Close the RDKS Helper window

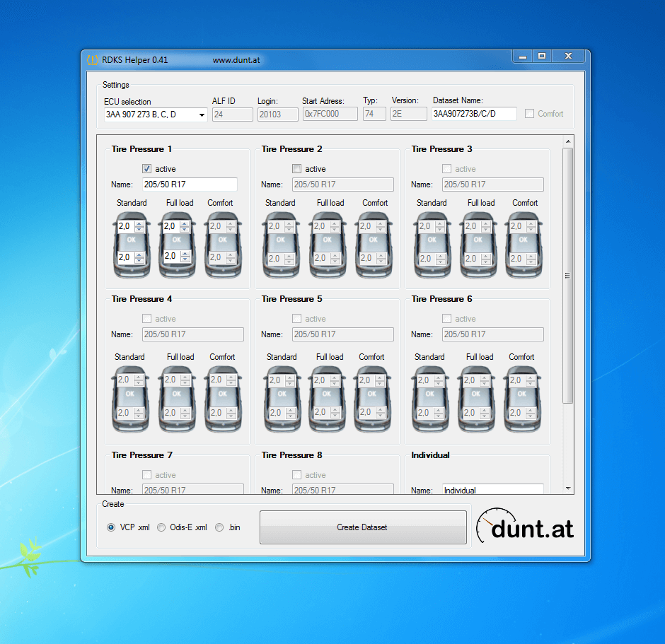[x=568, y=57]
